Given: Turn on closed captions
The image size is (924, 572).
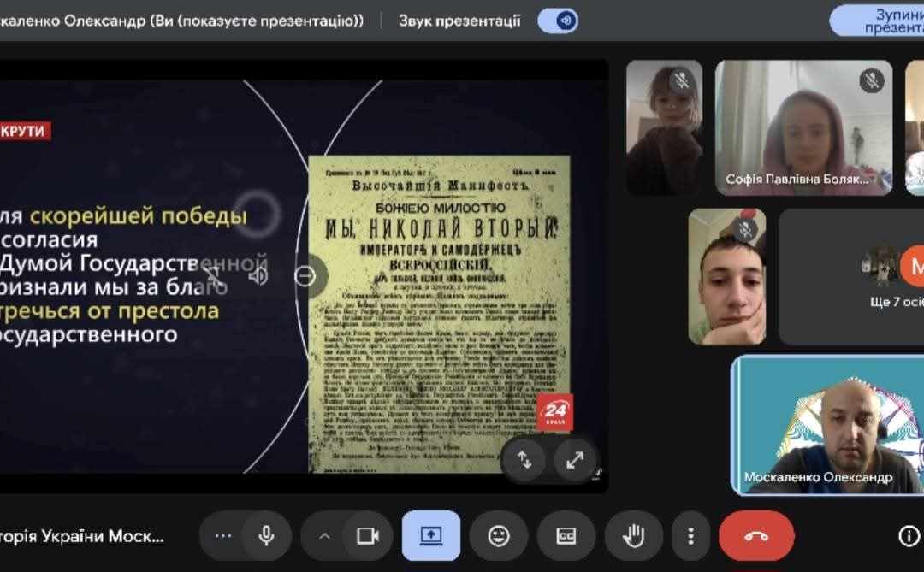Looking at the screenshot, I should 566,535.
